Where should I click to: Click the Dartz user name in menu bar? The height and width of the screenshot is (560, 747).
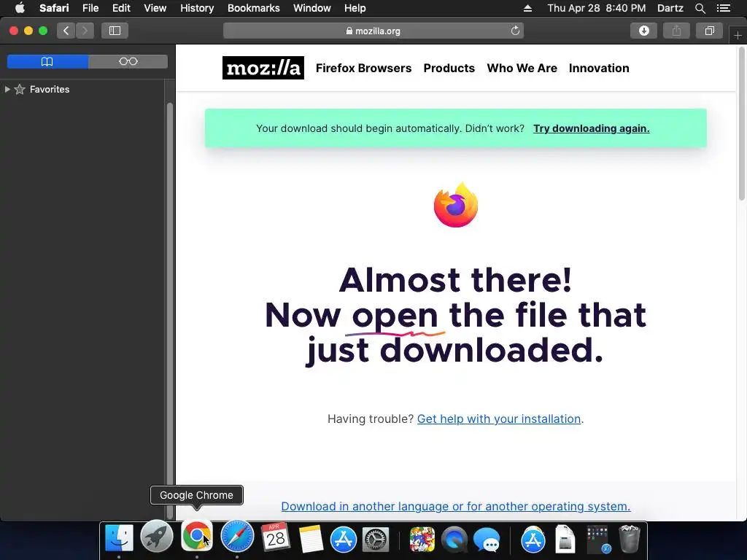(x=670, y=8)
